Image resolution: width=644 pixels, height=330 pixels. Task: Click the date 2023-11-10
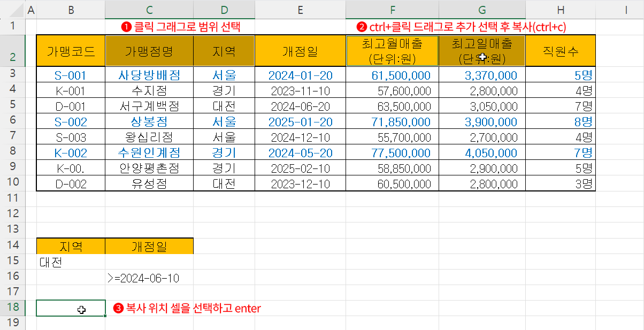pyautogui.click(x=301, y=91)
